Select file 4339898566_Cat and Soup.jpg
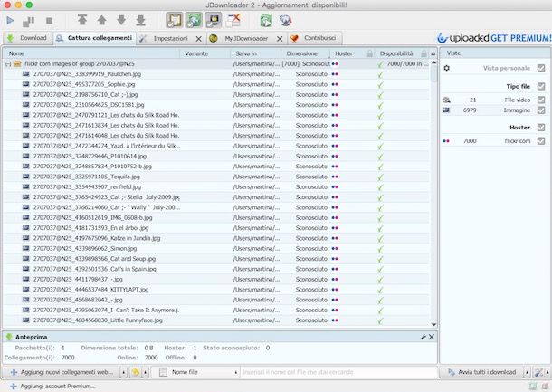Screen dimensions: 552x392 click(x=94, y=259)
